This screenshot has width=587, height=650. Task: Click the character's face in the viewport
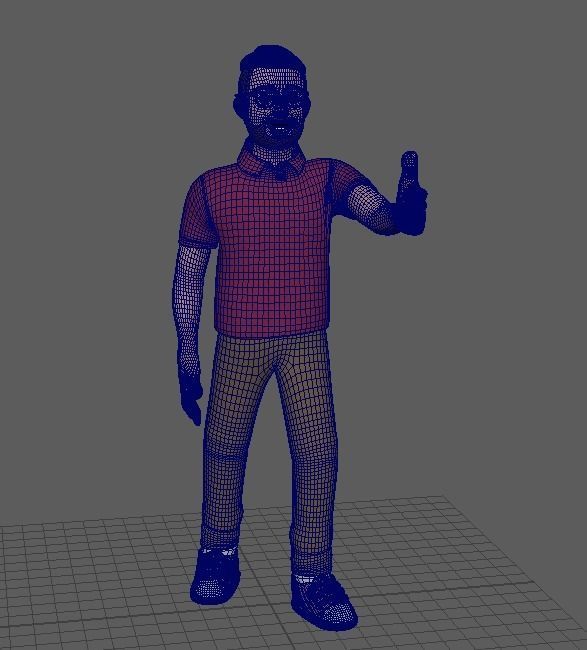tap(277, 108)
